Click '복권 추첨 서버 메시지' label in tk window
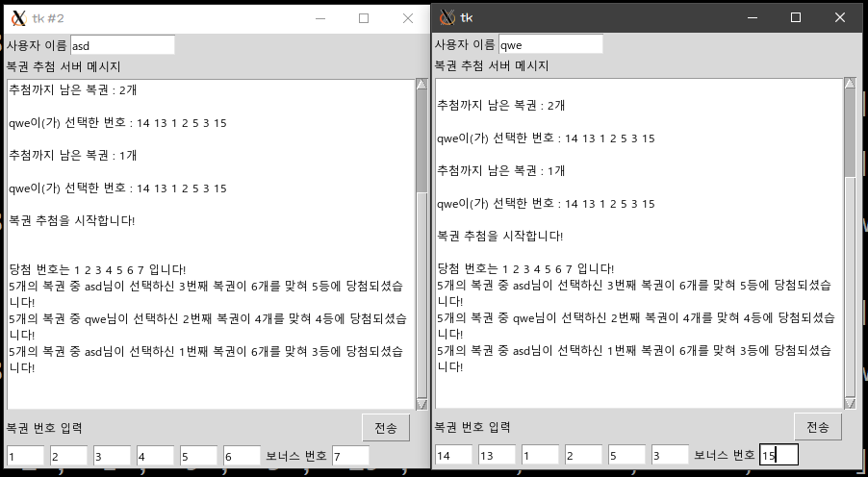The image size is (868, 477). click(x=492, y=65)
